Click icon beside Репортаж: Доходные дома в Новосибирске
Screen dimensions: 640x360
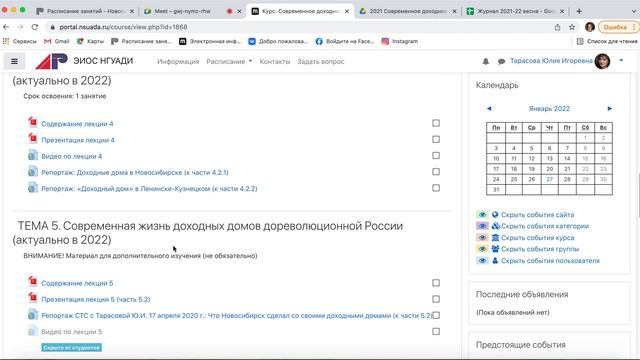point(33,171)
